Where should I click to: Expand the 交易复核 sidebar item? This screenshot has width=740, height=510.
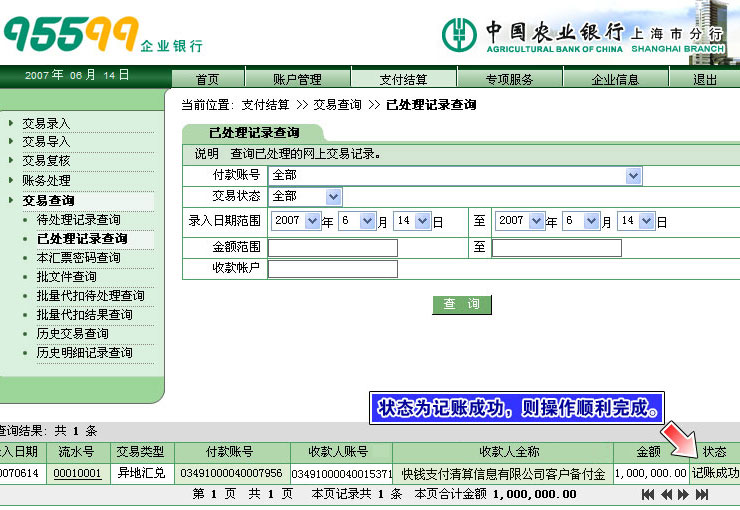pos(46,160)
